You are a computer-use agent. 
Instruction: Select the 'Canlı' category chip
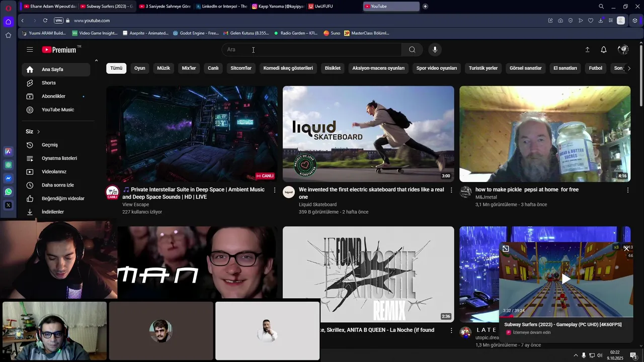213,68
